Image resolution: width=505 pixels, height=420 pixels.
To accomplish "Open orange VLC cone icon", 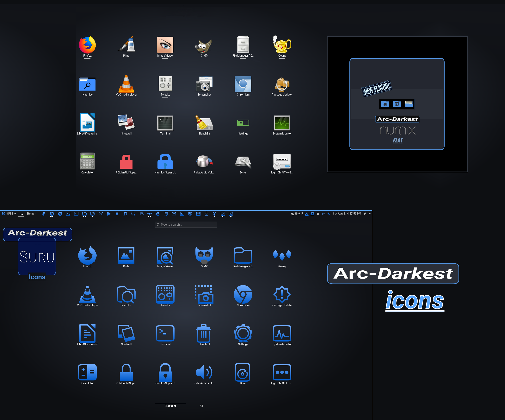I will pyautogui.click(x=126, y=84).
